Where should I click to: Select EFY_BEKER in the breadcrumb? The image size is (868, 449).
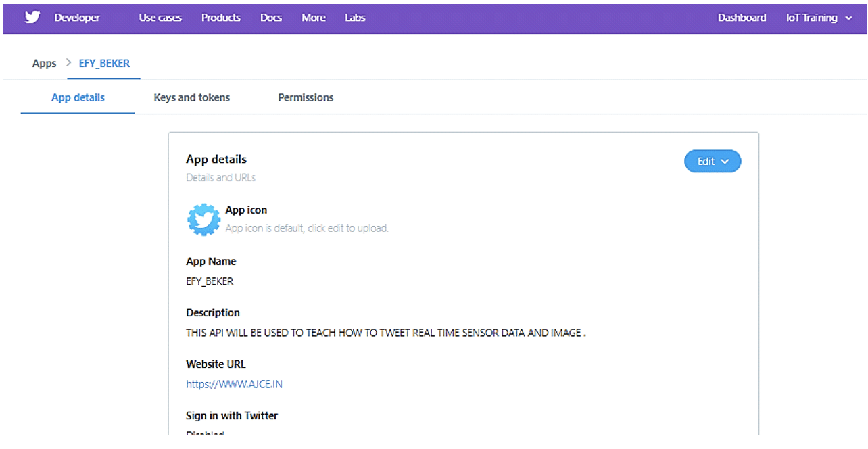(x=103, y=63)
